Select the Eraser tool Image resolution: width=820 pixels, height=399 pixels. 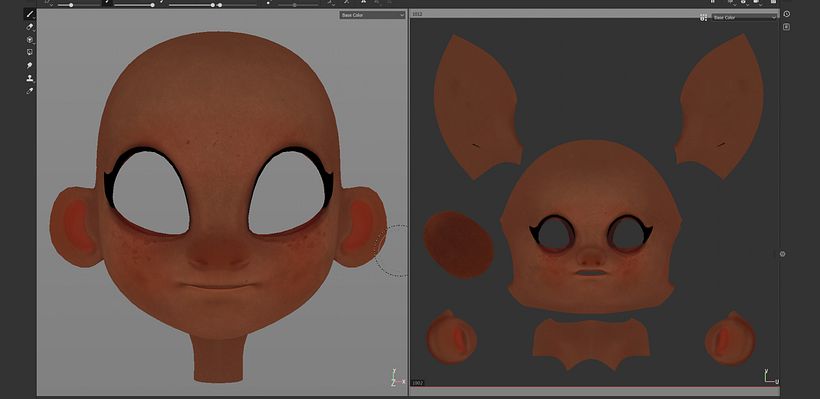click(x=30, y=27)
